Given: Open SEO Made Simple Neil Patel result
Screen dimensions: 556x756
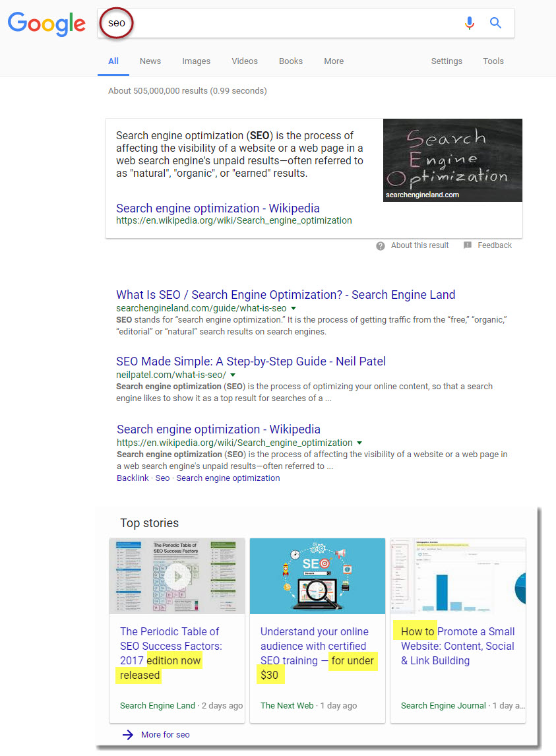Looking at the screenshot, I should click(x=251, y=361).
